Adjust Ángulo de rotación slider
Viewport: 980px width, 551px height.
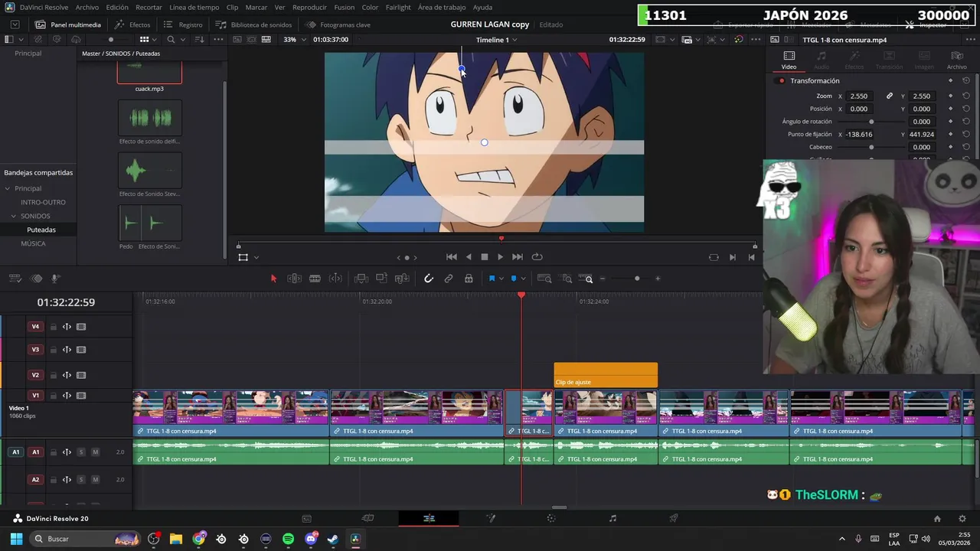[x=871, y=122]
